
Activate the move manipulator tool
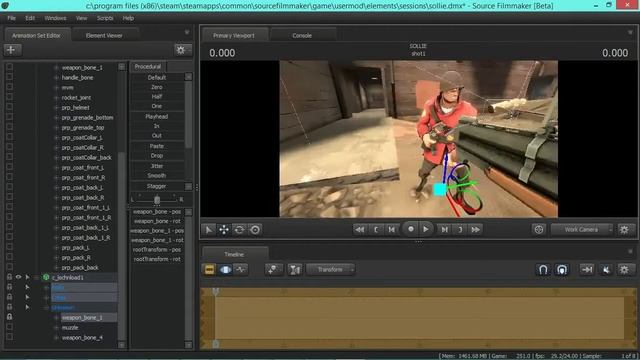click(x=224, y=230)
